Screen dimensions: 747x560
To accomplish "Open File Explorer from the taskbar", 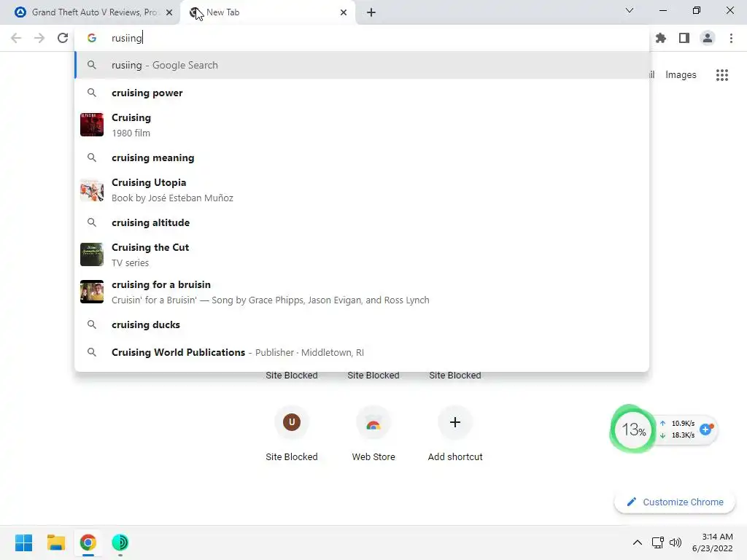I will (x=55, y=542).
